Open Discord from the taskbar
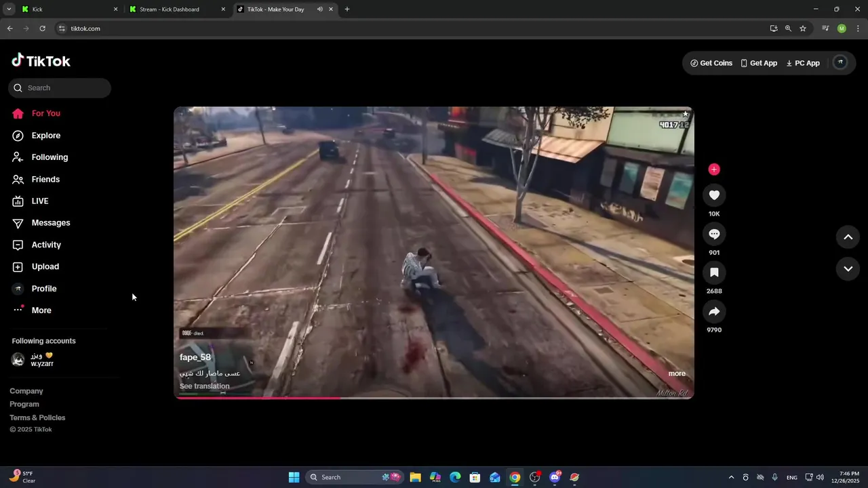 click(x=555, y=477)
